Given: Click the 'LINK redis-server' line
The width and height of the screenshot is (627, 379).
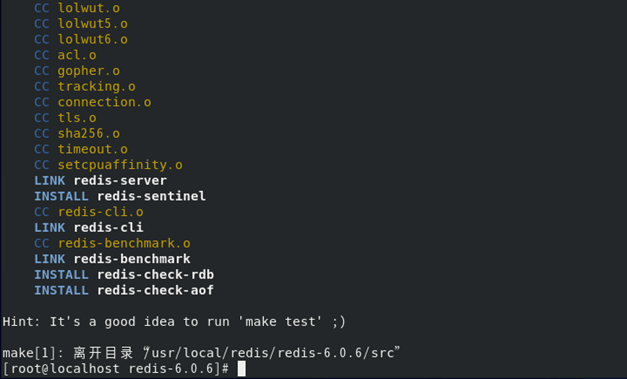Looking at the screenshot, I should [100, 180].
